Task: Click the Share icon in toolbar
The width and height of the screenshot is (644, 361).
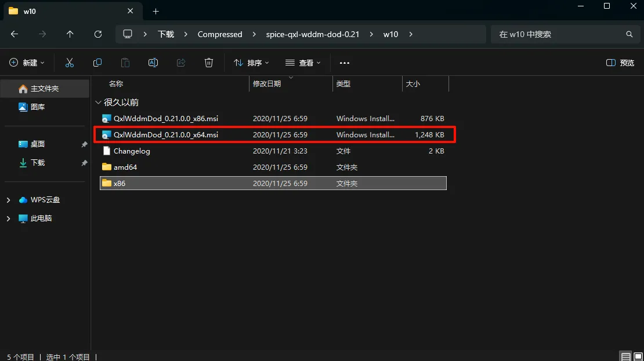Action: pos(180,63)
